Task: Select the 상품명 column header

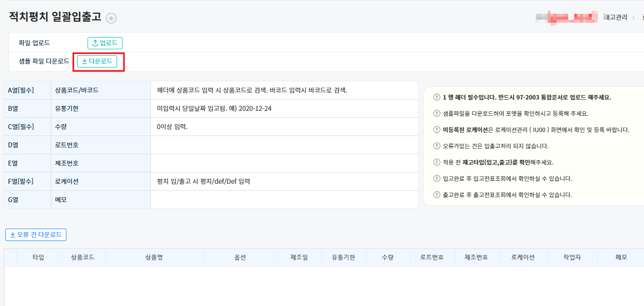Action: tap(154, 258)
